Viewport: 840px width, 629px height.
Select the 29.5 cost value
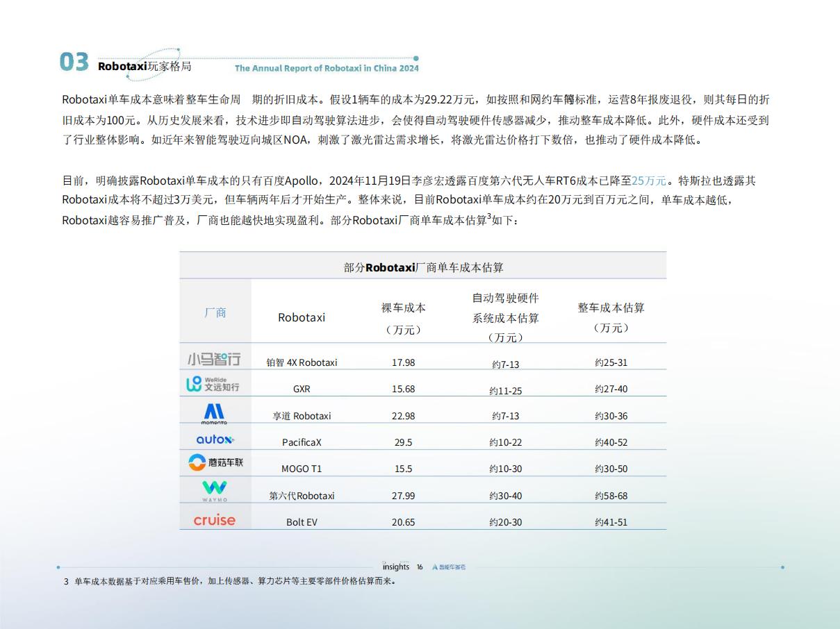tap(403, 442)
